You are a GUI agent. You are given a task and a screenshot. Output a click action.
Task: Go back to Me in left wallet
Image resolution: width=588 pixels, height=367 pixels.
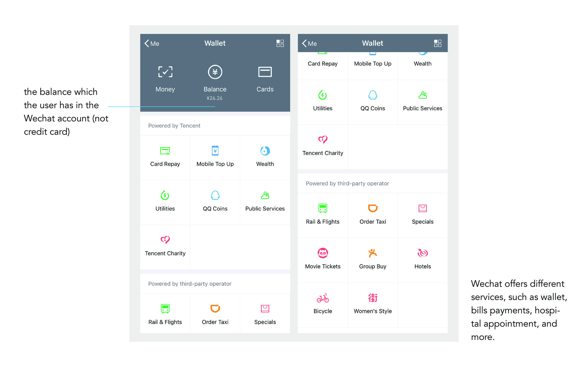click(x=152, y=43)
